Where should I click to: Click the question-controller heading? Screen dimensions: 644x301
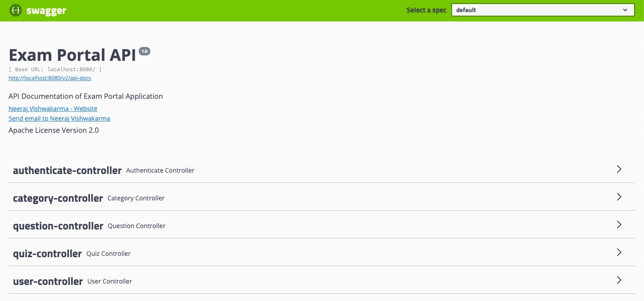(x=58, y=226)
